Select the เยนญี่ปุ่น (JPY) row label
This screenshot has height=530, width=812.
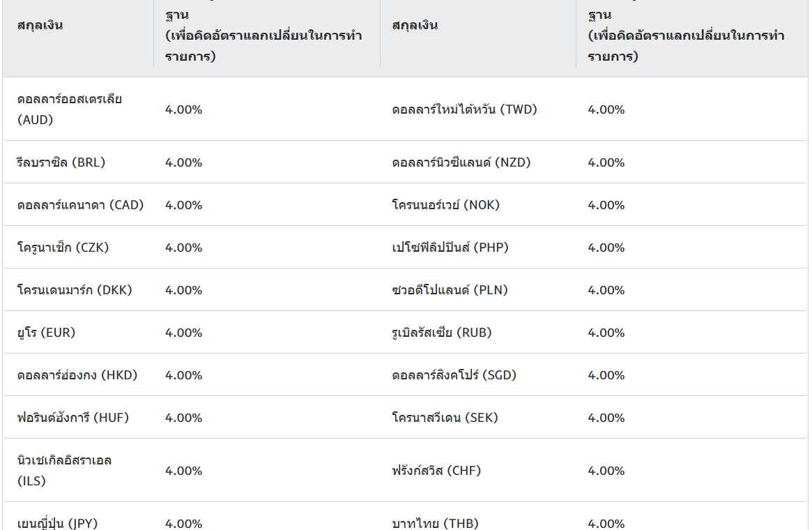[57, 523]
